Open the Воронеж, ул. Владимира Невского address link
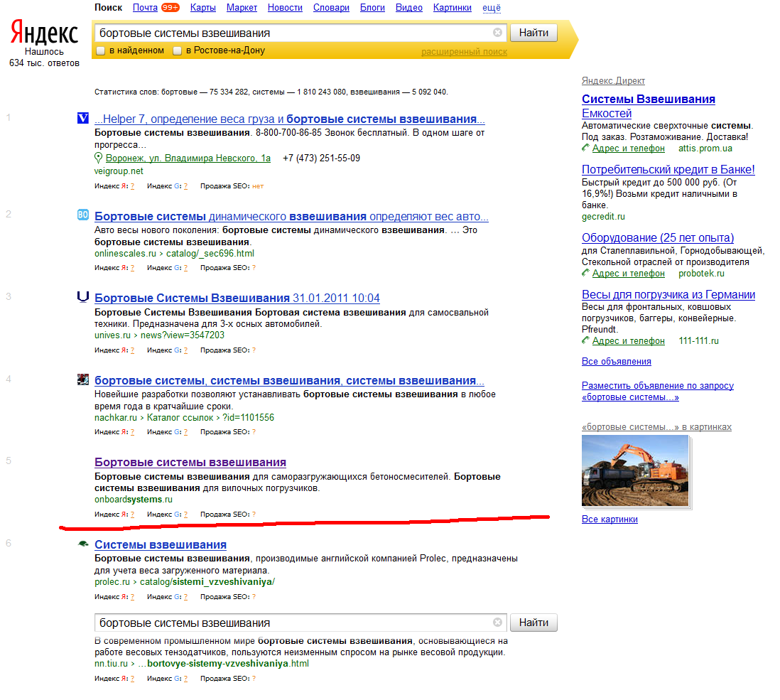The image size is (780, 700). click(x=188, y=158)
